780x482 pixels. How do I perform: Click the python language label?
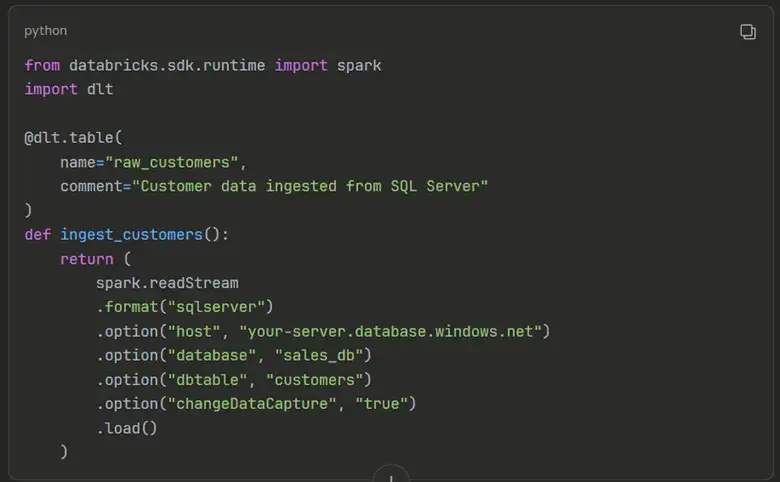[45, 31]
